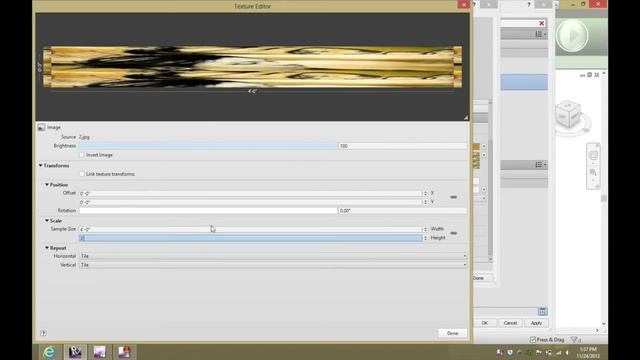The image size is (640, 360).
Task: Open the Vertical repeat dropdown
Action: pyautogui.click(x=273, y=265)
